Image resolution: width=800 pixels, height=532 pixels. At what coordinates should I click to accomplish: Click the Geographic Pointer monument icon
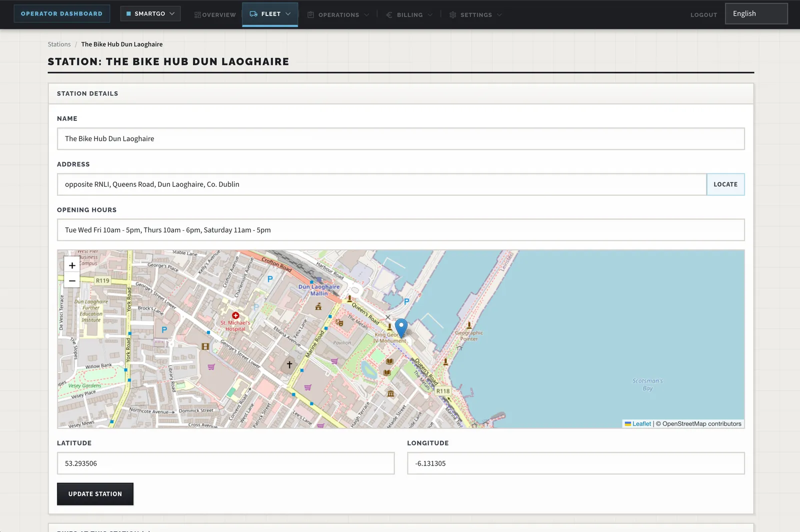click(469, 325)
